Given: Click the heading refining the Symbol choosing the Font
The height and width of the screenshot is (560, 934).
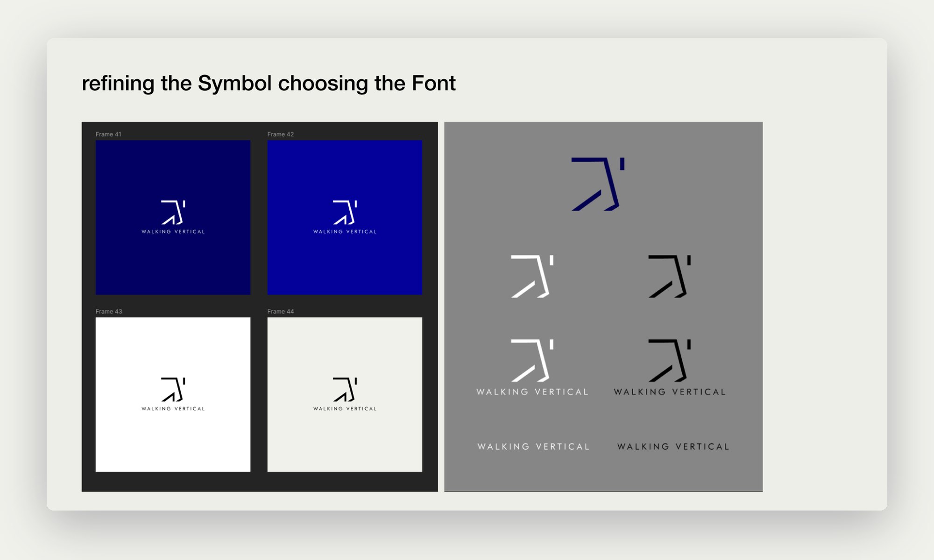Looking at the screenshot, I should click(269, 84).
